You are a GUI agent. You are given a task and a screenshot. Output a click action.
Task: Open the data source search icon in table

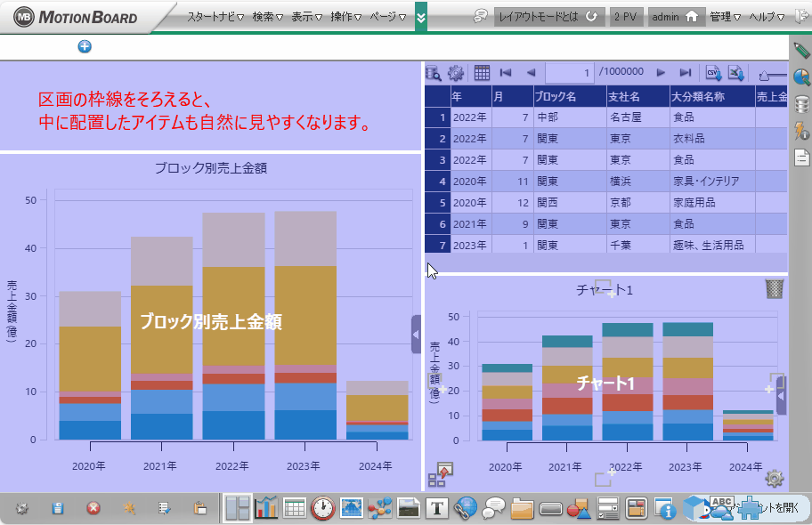tap(434, 73)
